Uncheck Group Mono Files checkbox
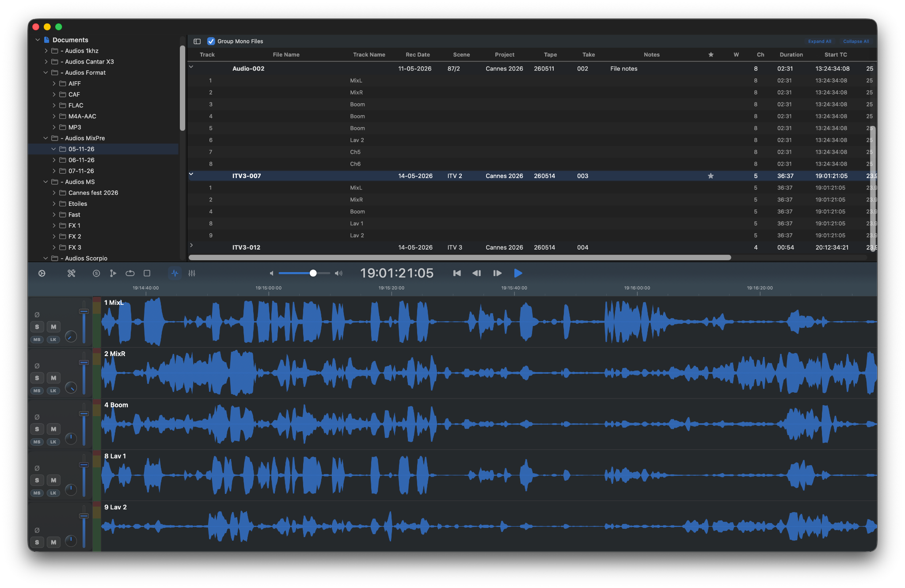 pos(211,41)
